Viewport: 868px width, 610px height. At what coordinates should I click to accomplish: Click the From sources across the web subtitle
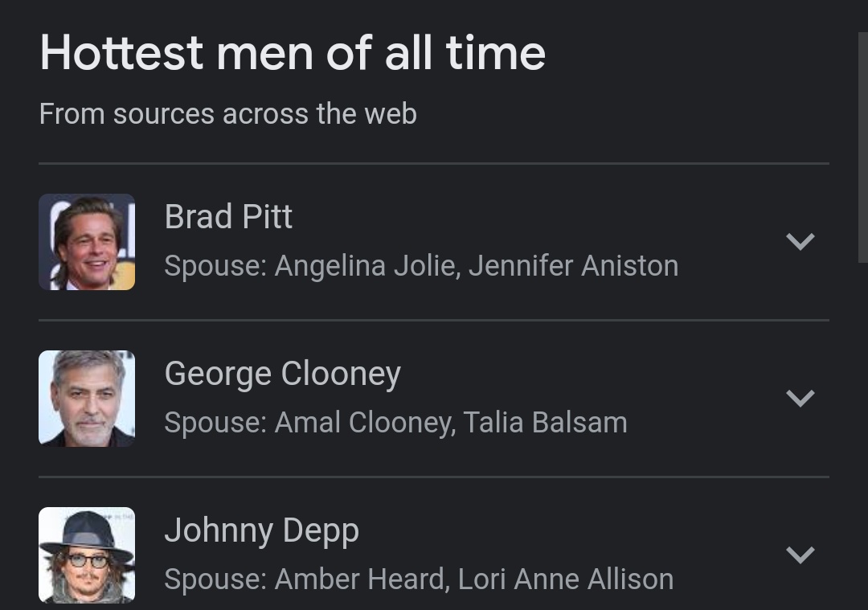(x=228, y=114)
